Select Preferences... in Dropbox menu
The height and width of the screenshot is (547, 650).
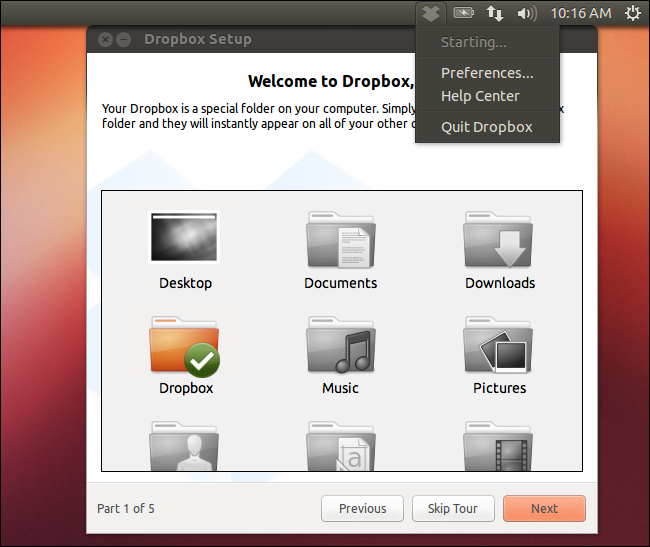487,73
